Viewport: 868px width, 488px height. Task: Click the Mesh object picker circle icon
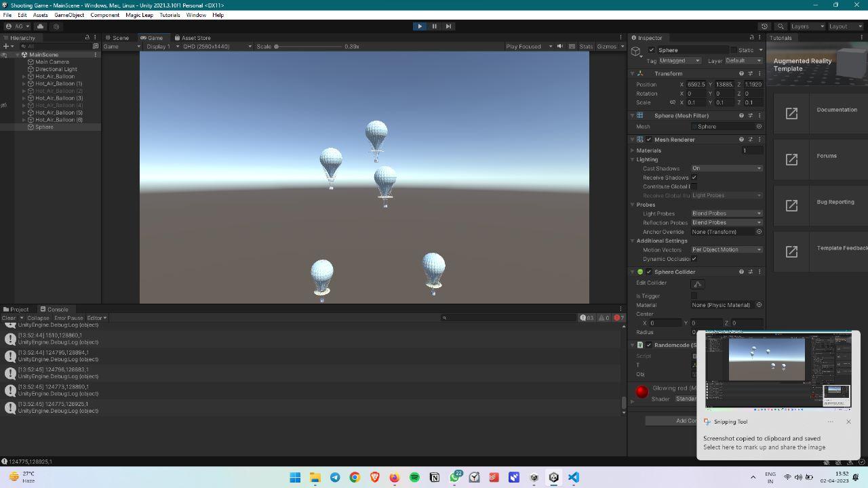pos(759,127)
